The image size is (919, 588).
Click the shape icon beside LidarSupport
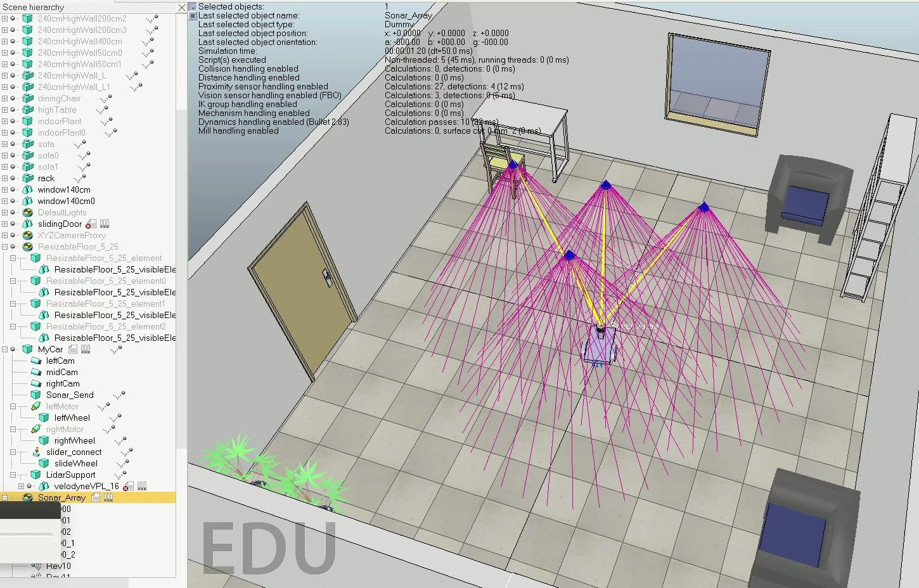[x=36, y=475]
